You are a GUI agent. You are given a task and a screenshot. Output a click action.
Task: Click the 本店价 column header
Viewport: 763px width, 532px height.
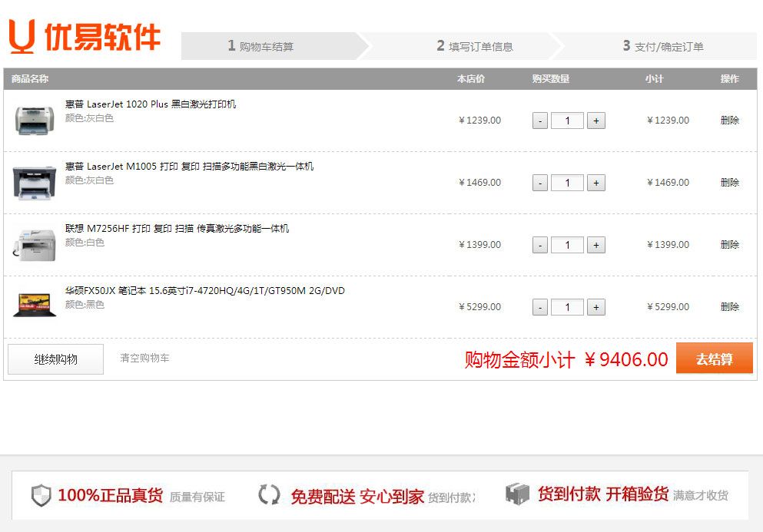(470, 79)
